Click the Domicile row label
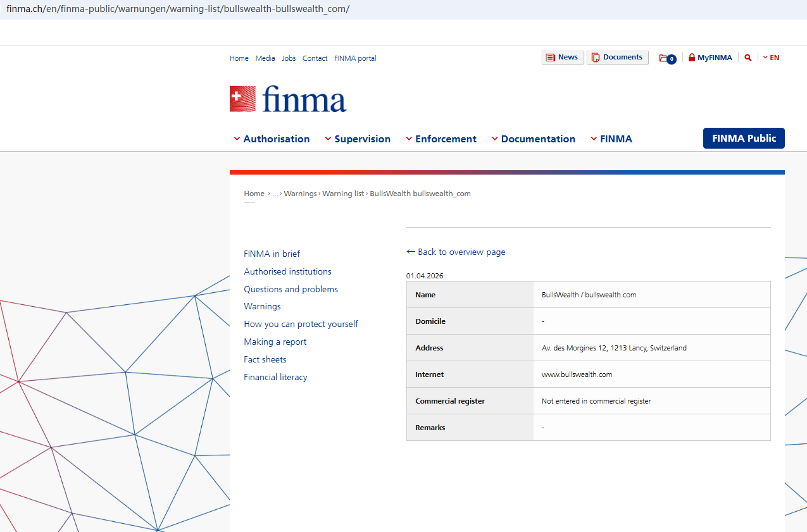The height and width of the screenshot is (532, 807). pyautogui.click(x=430, y=321)
